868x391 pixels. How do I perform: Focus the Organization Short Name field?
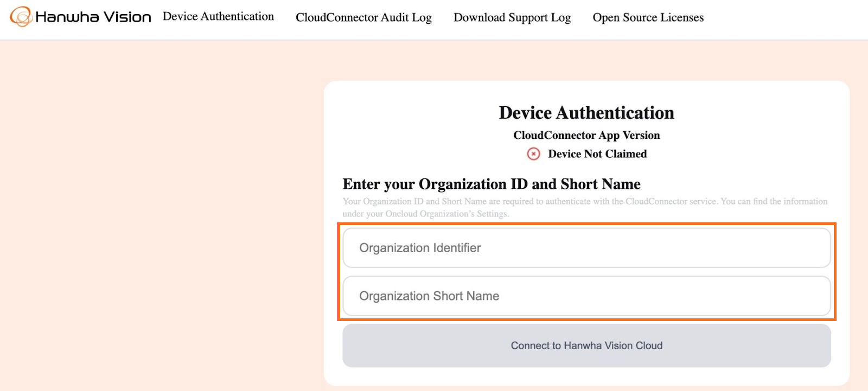586,296
